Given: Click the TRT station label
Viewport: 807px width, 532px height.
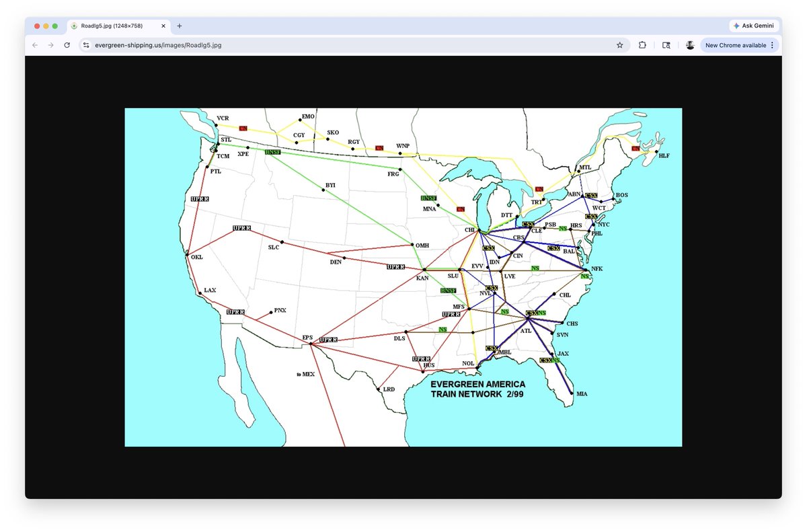Looking at the screenshot, I should [x=537, y=202].
